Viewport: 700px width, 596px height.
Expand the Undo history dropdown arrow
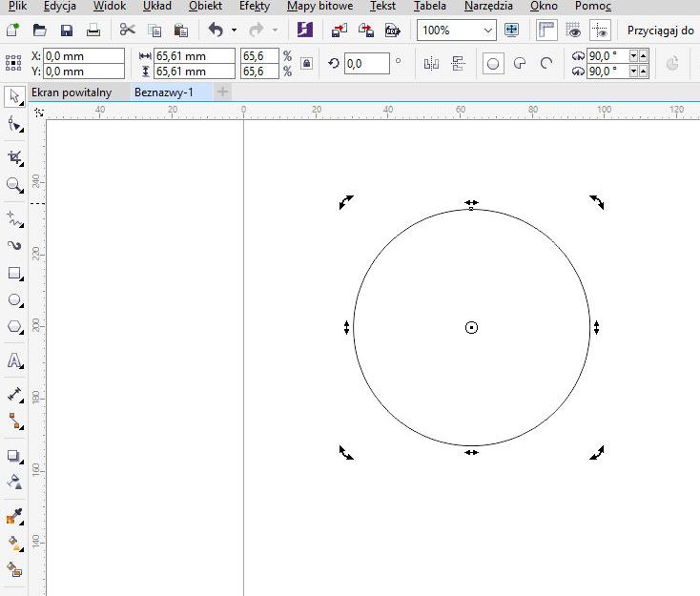(235, 31)
